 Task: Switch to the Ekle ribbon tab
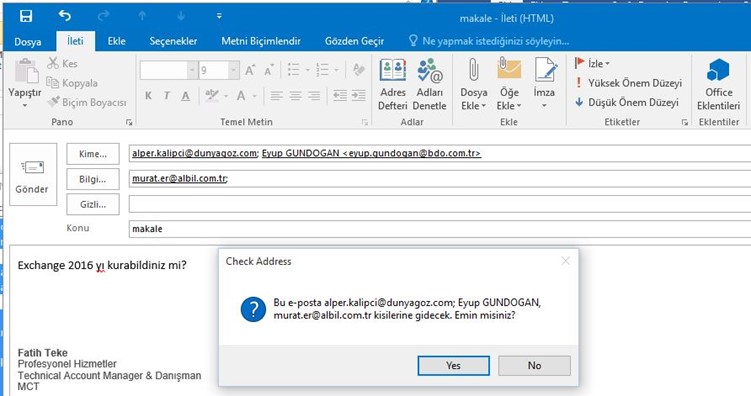pos(116,41)
